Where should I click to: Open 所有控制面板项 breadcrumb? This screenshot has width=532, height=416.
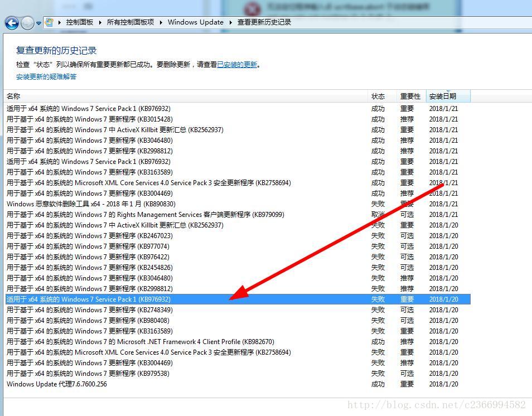(x=130, y=22)
